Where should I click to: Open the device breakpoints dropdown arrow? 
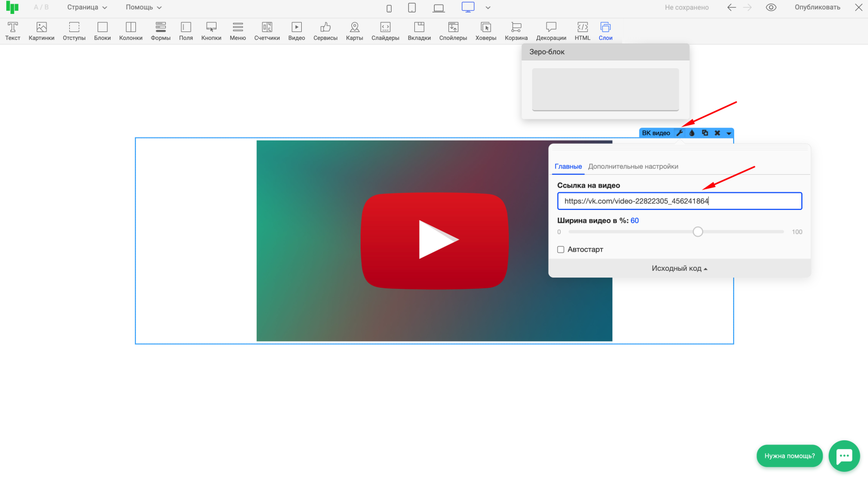pos(488,8)
